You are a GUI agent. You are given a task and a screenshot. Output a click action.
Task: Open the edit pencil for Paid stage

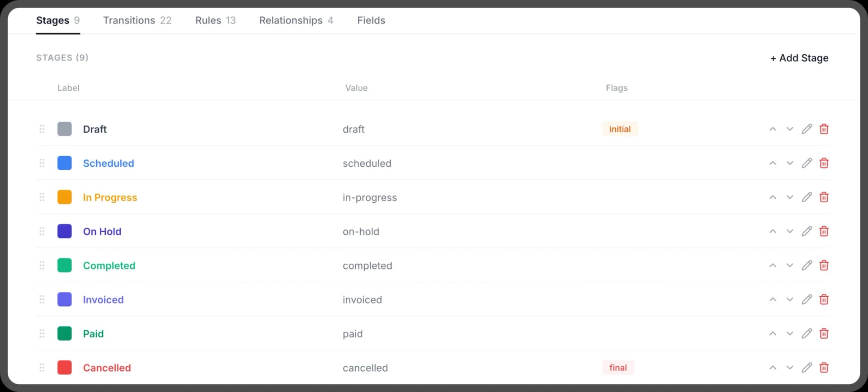tap(807, 333)
